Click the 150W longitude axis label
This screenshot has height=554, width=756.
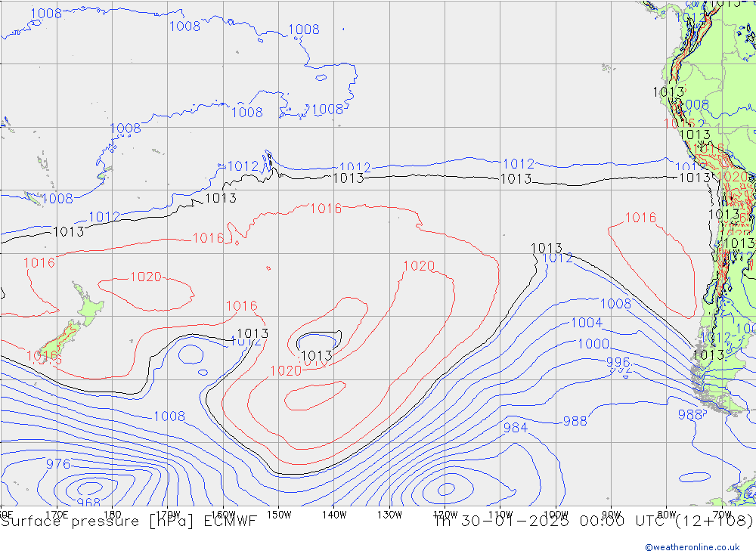(278, 513)
